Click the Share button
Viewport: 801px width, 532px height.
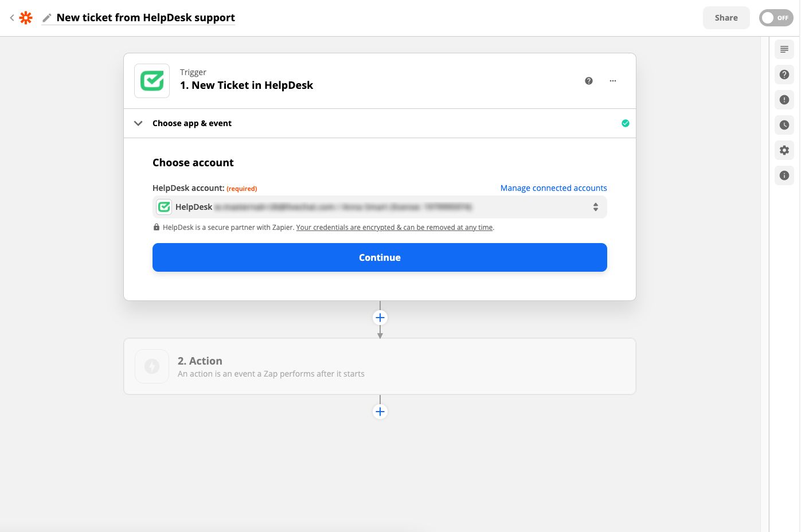(x=726, y=18)
